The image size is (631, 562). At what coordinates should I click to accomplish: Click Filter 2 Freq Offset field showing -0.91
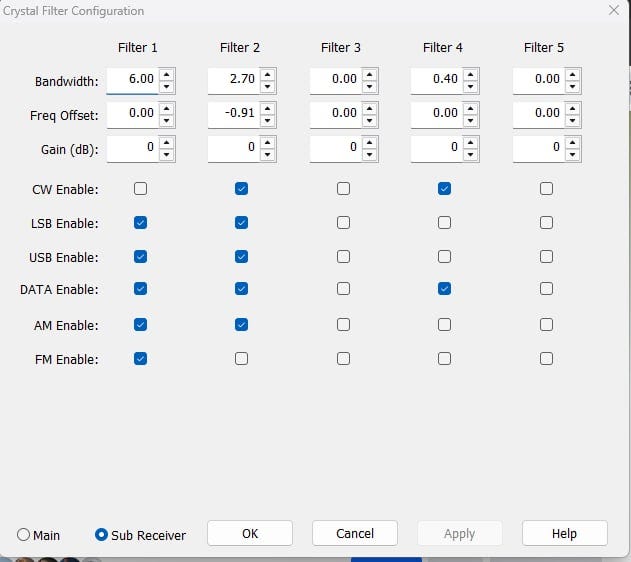pyautogui.click(x=234, y=115)
